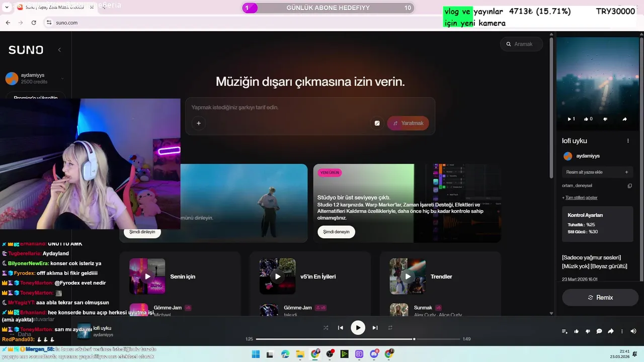Open the Senin için section title
Image resolution: width=644 pixels, height=362 pixels.
(x=183, y=277)
